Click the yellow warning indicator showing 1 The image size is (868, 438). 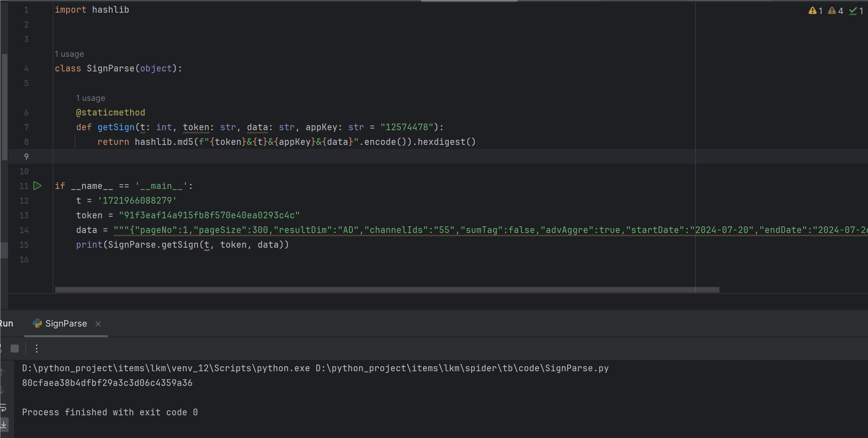click(x=815, y=11)
